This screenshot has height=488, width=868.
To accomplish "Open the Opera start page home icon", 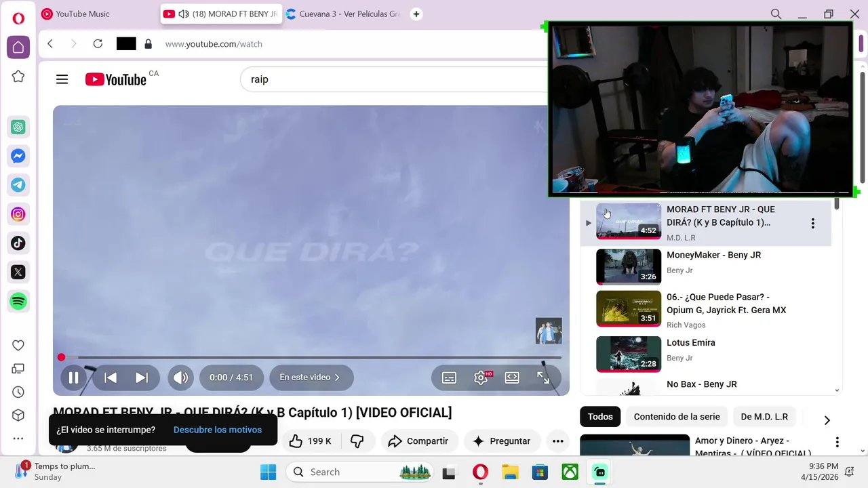I will (18, 47).
